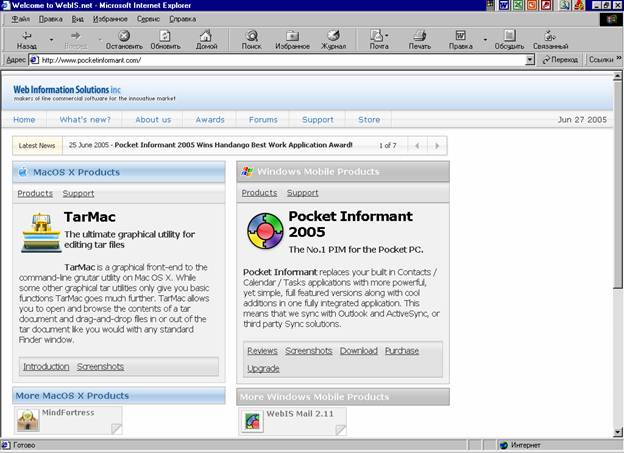Open Pocket Informant Reviews link

point(262,351)
